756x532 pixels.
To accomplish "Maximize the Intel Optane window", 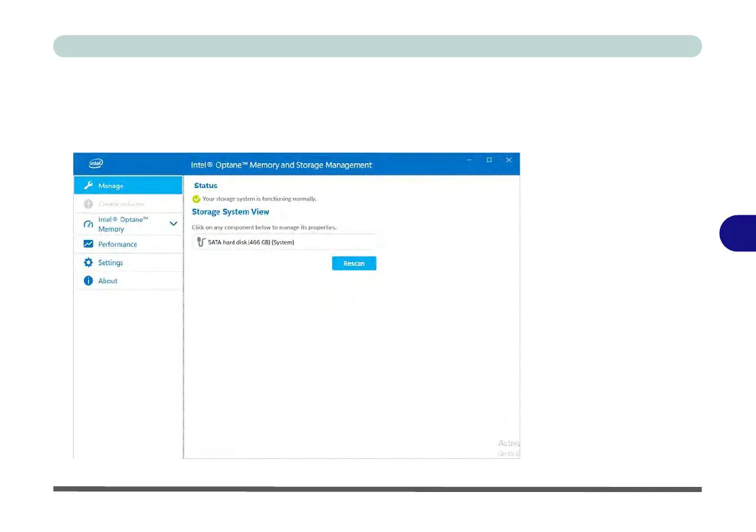I will click(489, 160).
